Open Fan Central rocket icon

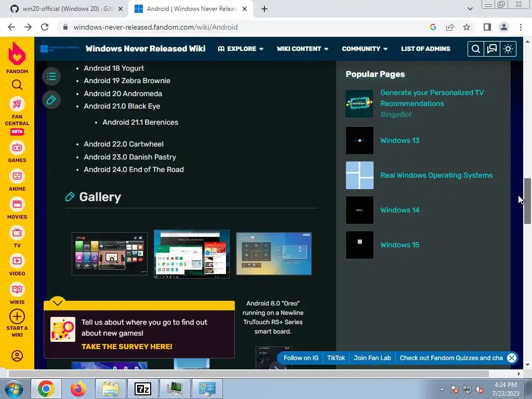tap(17, 104)
